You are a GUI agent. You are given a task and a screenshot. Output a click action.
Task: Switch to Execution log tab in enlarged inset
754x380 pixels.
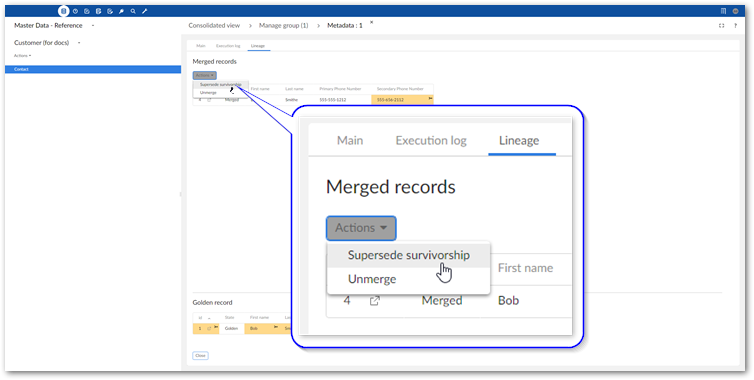tap(431, 140)
